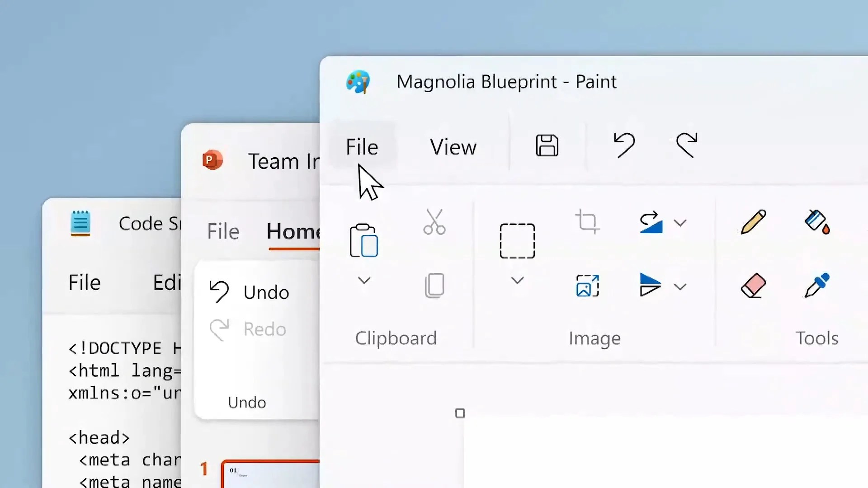
Task: Click the Redo button in PowerPoint
Action: point(248,329)
